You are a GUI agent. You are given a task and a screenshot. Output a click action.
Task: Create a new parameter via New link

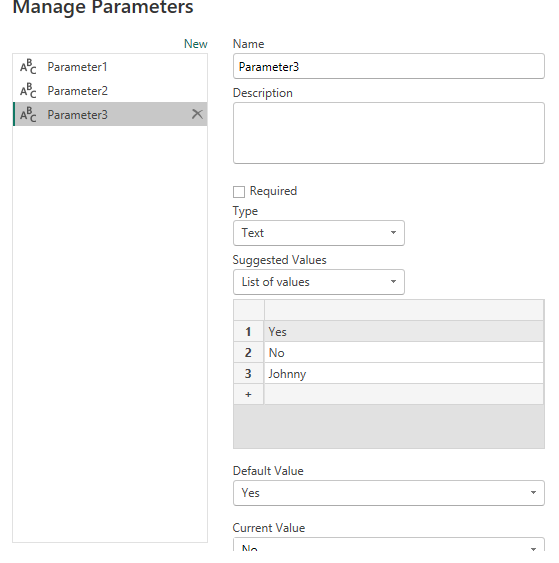pyautogui.click(x=195, y=44)
